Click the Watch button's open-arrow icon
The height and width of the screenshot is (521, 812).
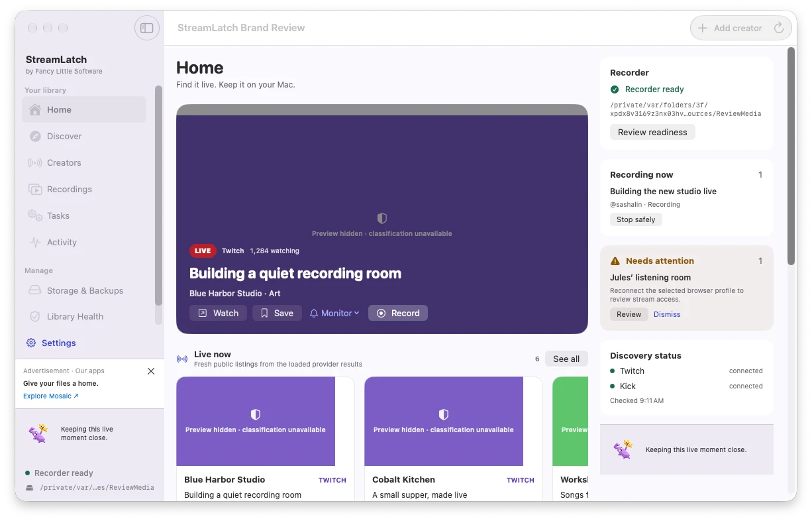[x=203, y=313]
